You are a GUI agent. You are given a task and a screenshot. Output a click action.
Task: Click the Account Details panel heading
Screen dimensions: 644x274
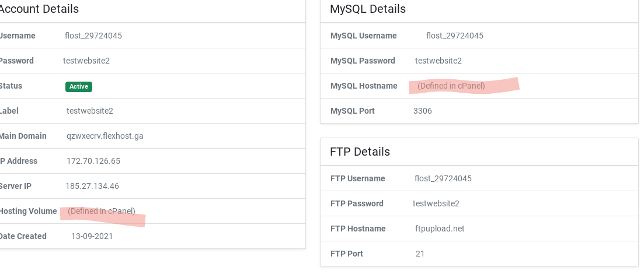tap(39, 9)
